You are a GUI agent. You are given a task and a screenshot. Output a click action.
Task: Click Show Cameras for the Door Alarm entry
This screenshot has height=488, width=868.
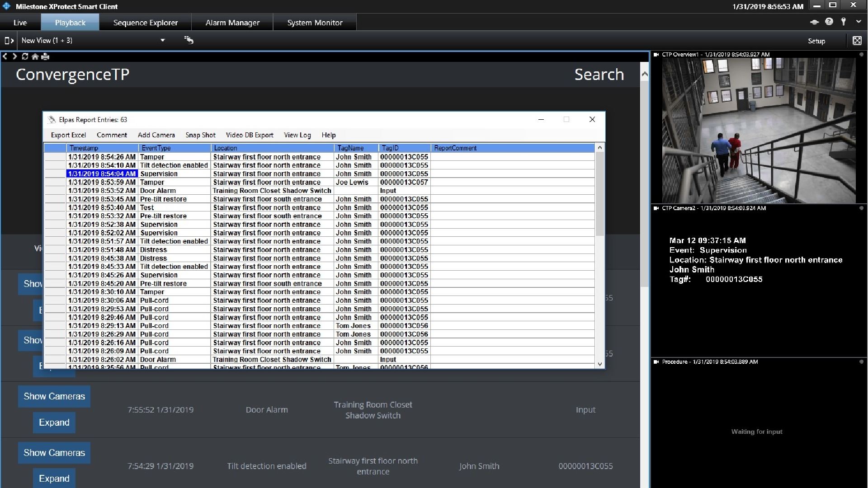click(x=54, y=396)
